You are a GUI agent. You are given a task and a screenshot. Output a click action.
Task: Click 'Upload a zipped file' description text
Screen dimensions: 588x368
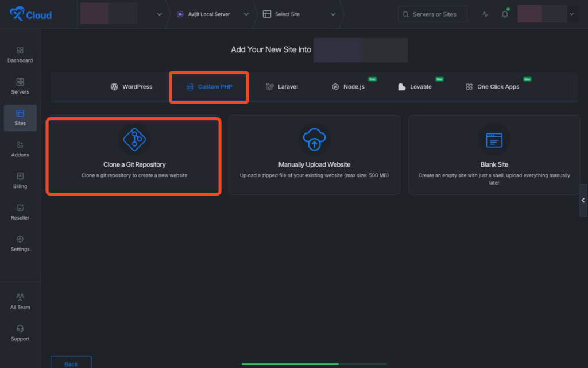coord(314,175)
